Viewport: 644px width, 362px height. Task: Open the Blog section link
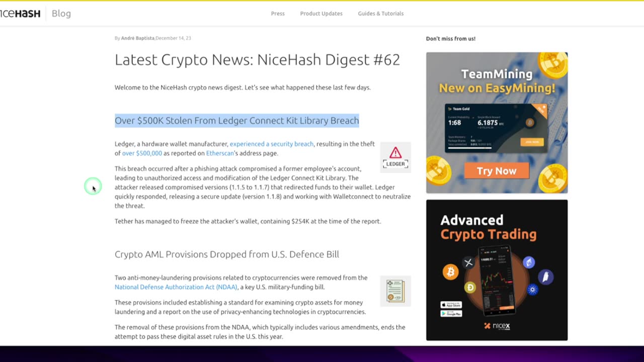tap(61, 14)
